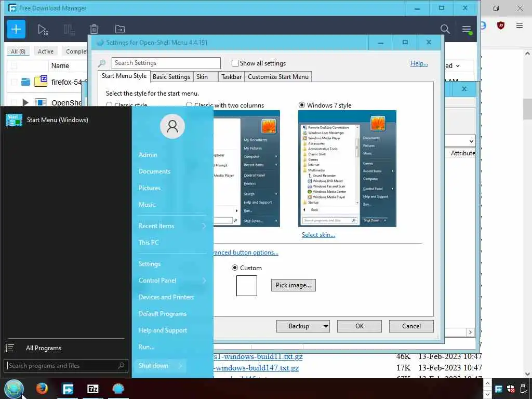532x399 pixels.
Task: Start all downloads in Free Download Manager
Action: 43,30
